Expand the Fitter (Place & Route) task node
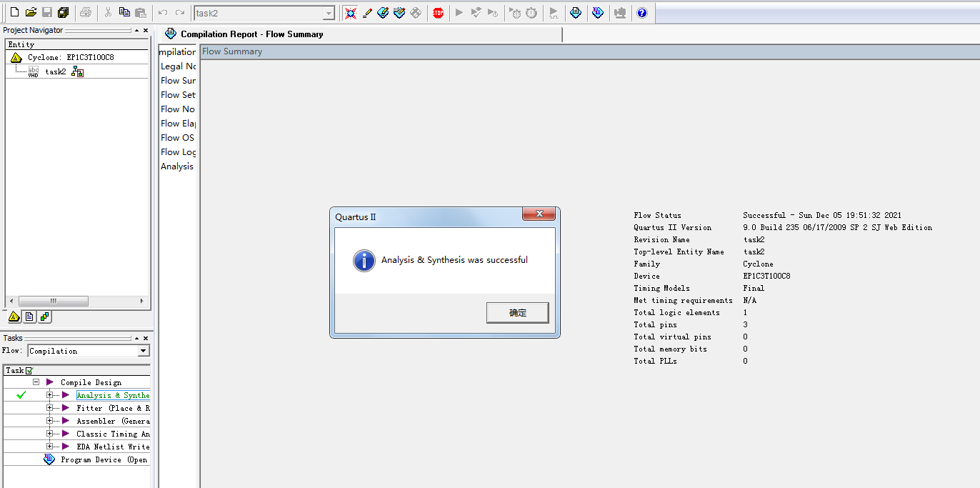 click(49, 408)
